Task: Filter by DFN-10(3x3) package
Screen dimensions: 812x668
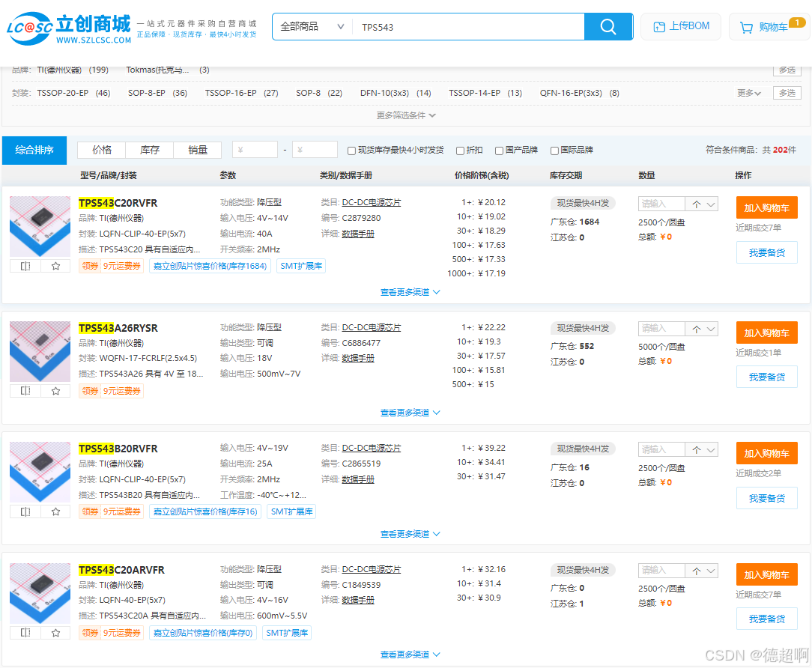Action: pyautogui.click(x=396, y=93)
